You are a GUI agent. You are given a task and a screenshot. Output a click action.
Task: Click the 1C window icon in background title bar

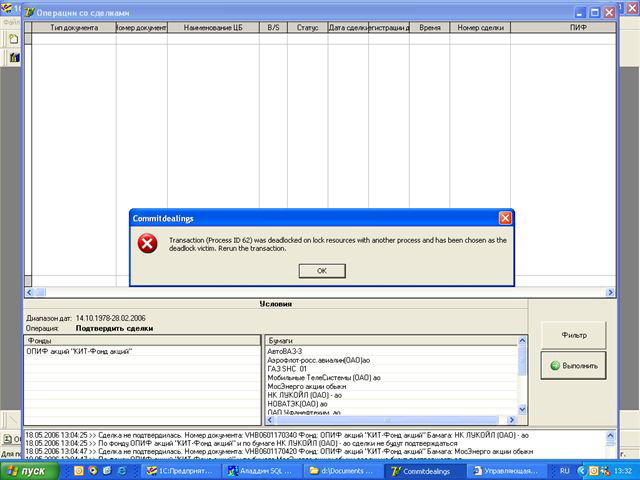tap(6, 8)
